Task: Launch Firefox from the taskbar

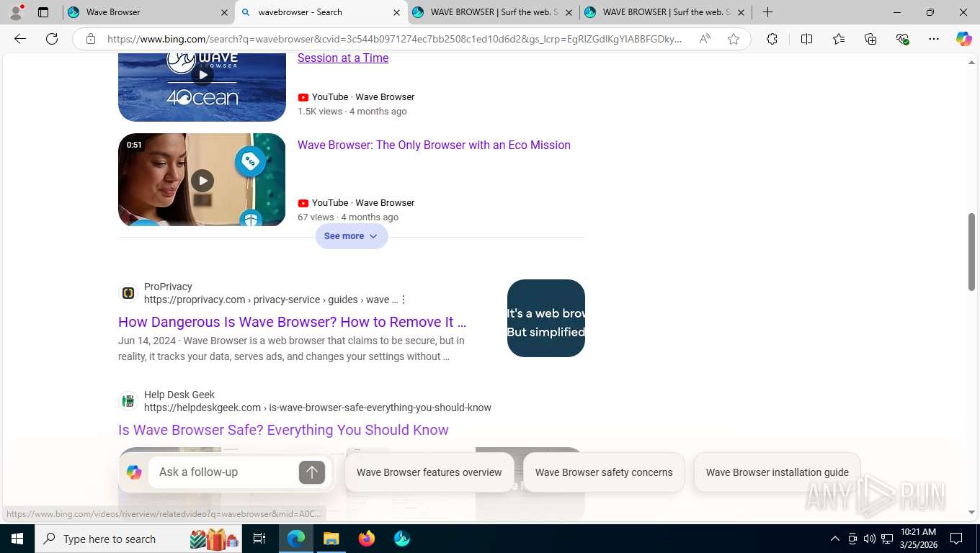Action: pos(367,539)
